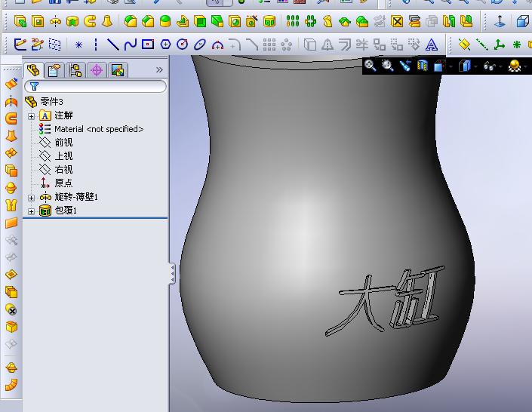
Task: Create a reference Axis
Action: (481, 45)
